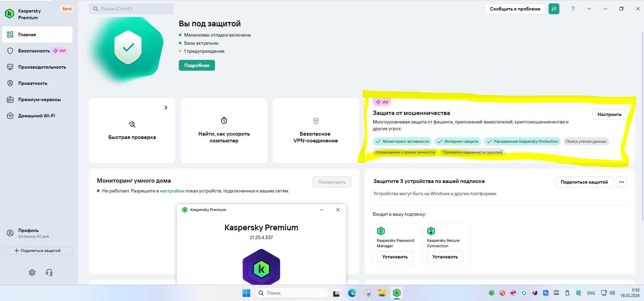Click the Kaspersky icon in the system tray
Viewport: 644px width, 301px height.
click(x=492, y=293)
